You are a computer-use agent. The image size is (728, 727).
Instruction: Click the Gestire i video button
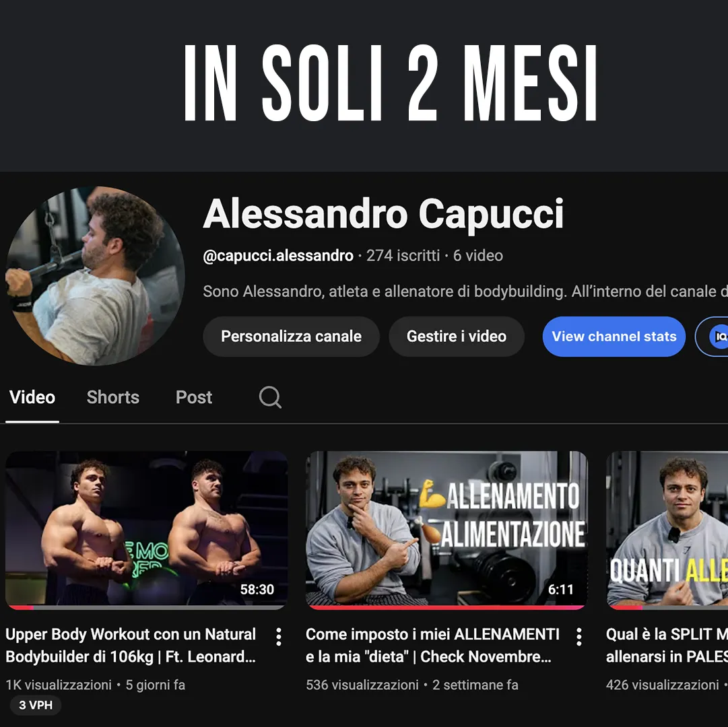click(x=457, y=337)
